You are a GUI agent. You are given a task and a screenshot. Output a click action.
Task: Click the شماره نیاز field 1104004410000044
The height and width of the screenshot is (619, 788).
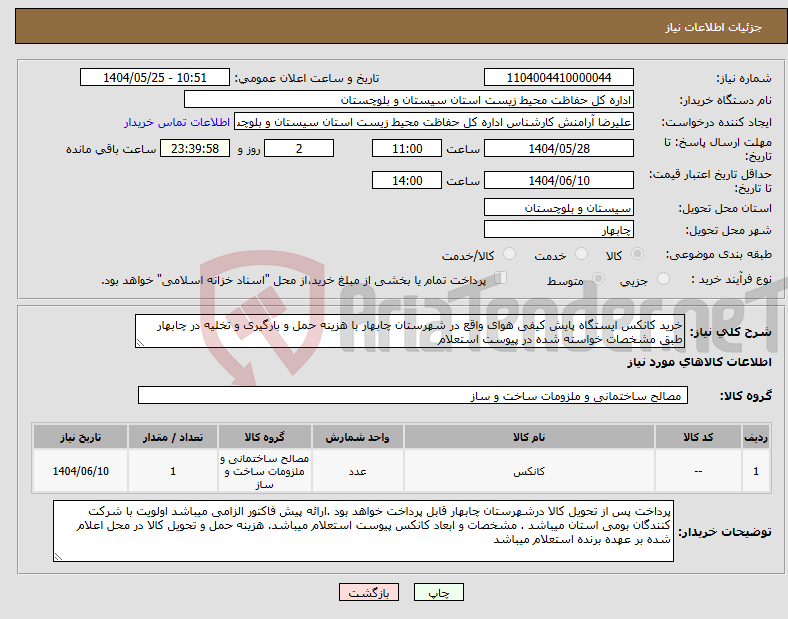tap(558, 77)
